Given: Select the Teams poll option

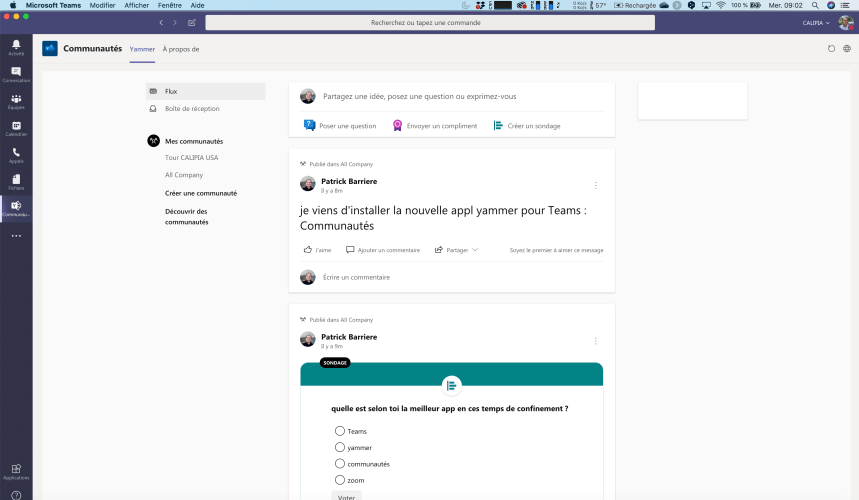Looking at the screenshot, I should click(340, 431).
